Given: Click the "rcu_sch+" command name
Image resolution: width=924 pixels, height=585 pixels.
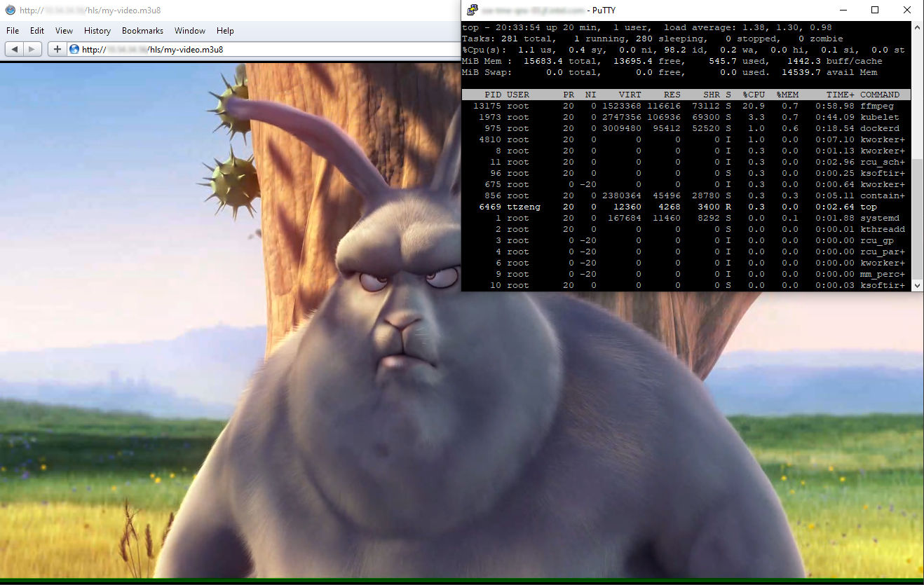Looking at the screenshot, I should 883,162.
